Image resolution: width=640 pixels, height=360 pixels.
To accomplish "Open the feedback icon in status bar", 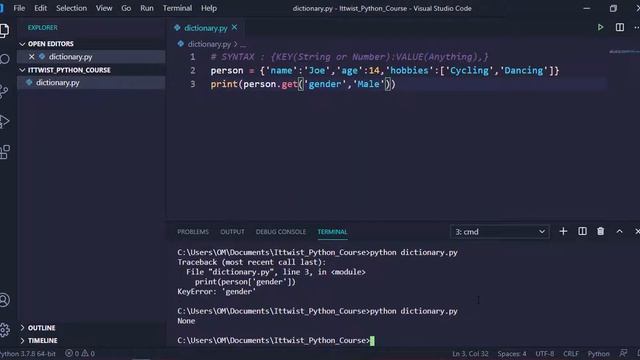I will [x=623, y=353].
